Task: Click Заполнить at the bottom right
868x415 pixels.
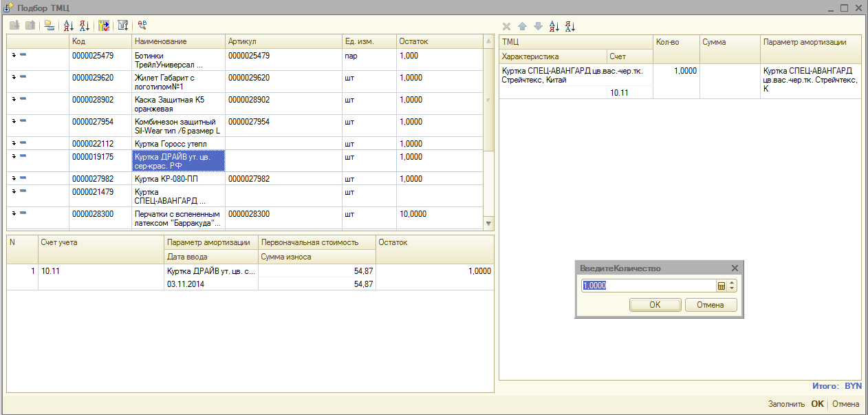Action: tap(785, 404)
